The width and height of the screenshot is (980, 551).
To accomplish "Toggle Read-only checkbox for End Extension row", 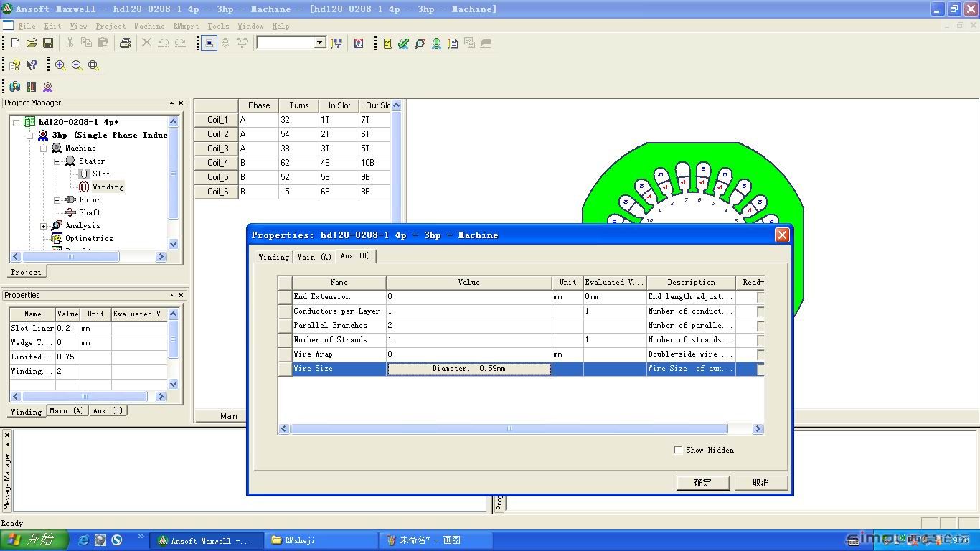I will [760, 297].
